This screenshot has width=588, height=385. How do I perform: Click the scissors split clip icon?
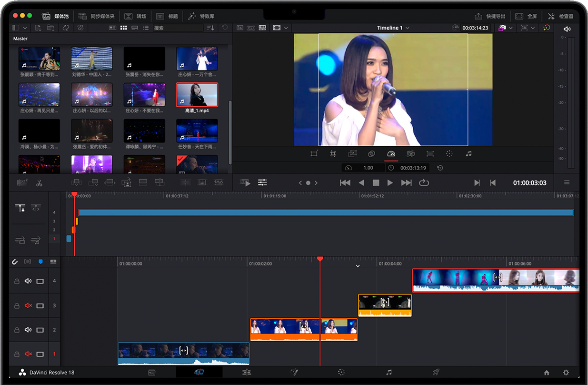point(39,183)
